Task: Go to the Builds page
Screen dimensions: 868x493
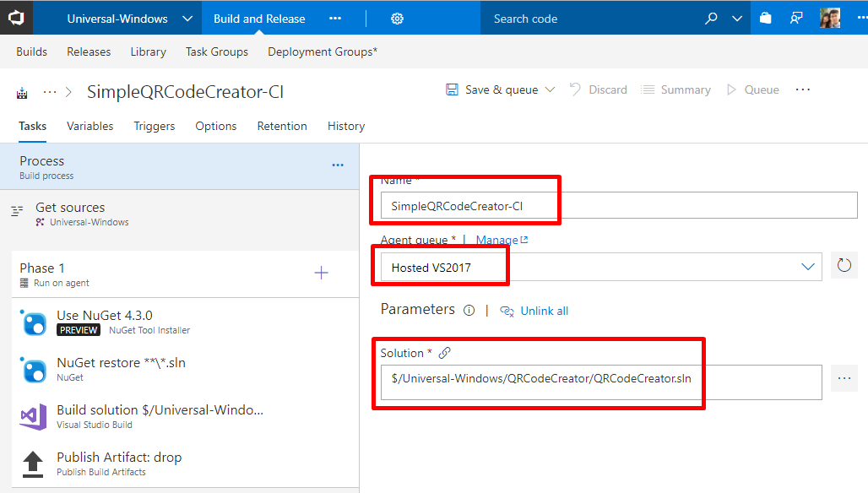Action: pyautogui.click(x=31, y=51)
